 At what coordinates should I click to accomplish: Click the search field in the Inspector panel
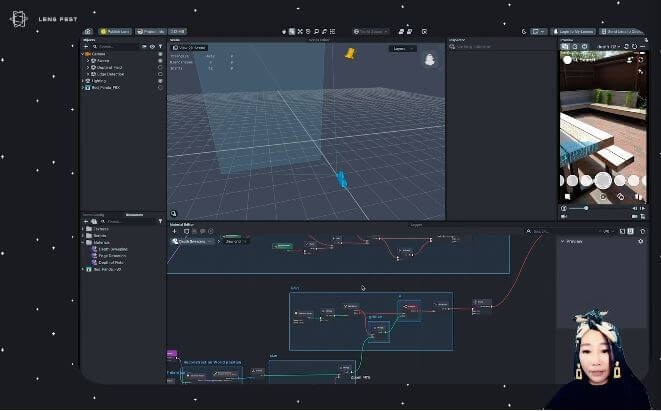[x=502, y=47]
